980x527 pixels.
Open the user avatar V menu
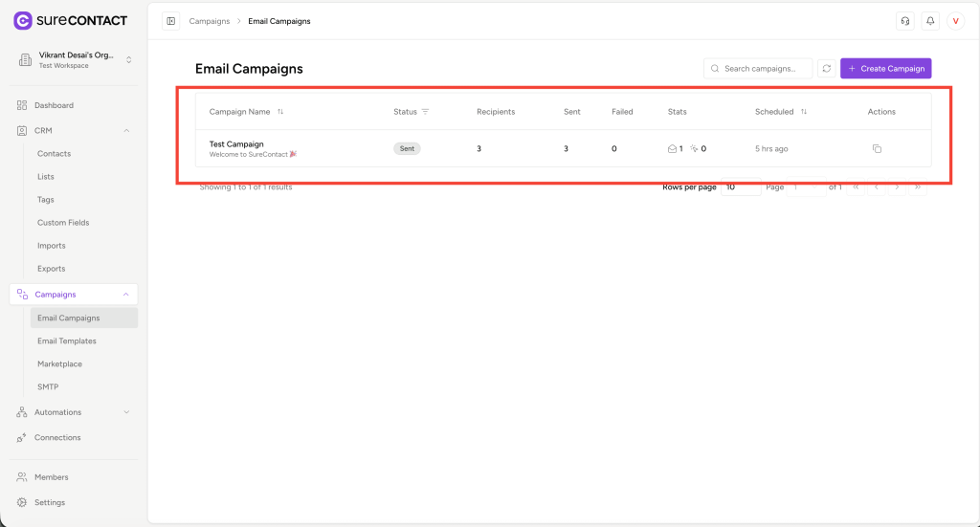point(956,21)
